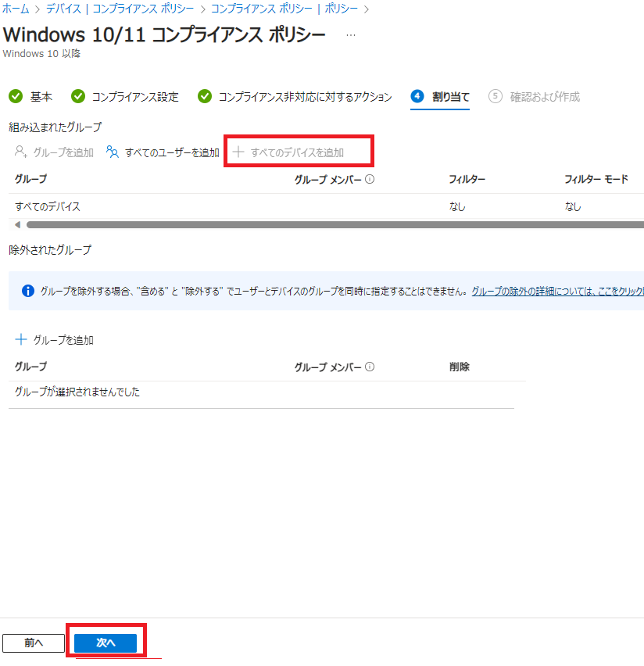Click the info icon beside included Group Members header
Screen dimensions: 644x666
370,179
